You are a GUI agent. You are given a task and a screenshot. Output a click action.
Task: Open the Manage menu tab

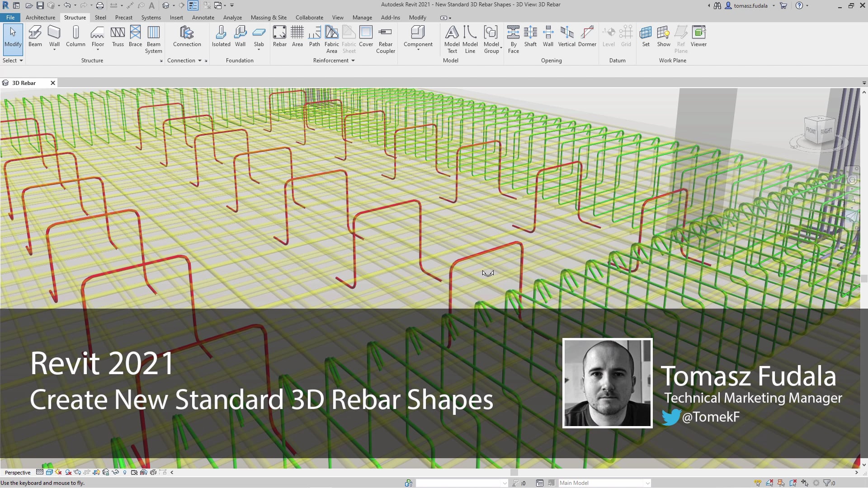click(x=362, y=17)
